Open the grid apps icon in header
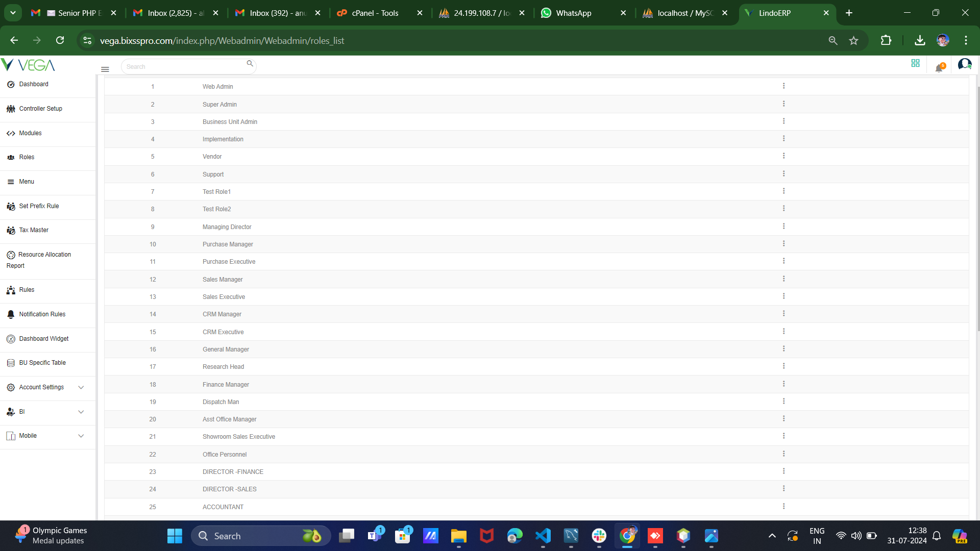The image size is (980, 551). (915, 63)
